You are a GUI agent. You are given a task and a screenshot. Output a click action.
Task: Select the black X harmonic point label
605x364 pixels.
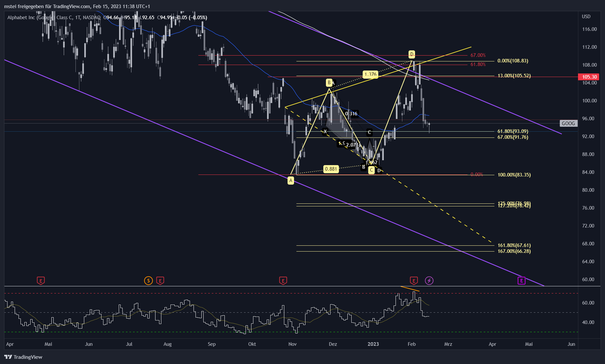point(325,132)
